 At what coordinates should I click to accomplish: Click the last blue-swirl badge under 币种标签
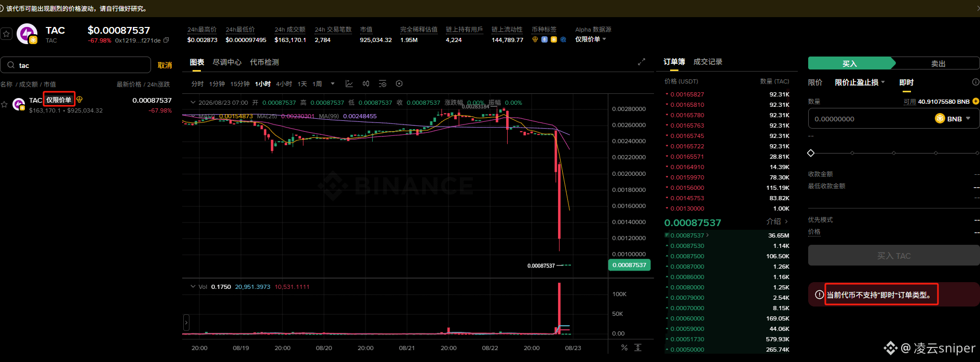563,39
